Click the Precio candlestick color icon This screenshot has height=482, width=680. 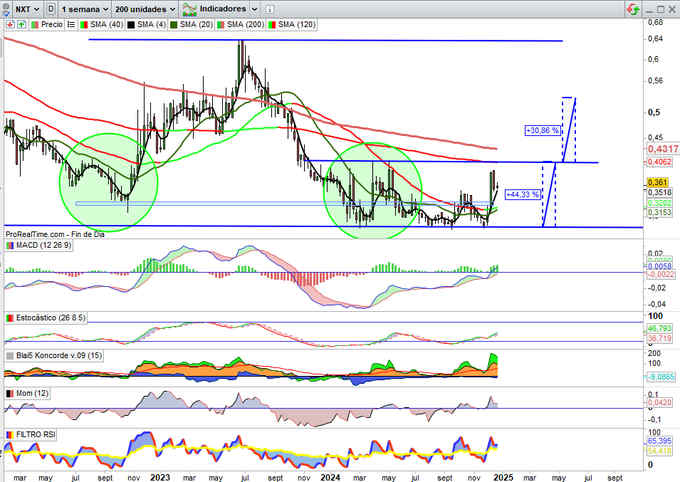[x=35, y=25]
